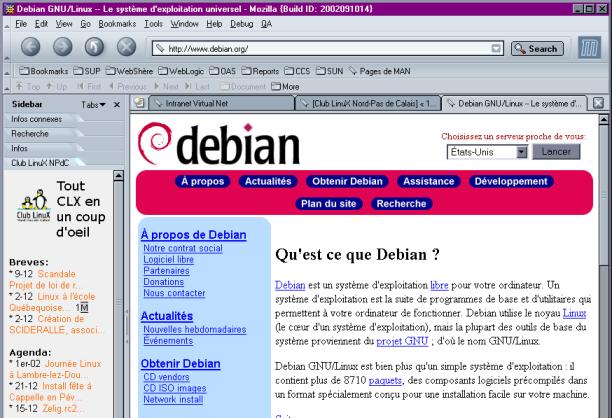
Task: Click the Back navigation arrow button
Action: click(x=32, y=48)
